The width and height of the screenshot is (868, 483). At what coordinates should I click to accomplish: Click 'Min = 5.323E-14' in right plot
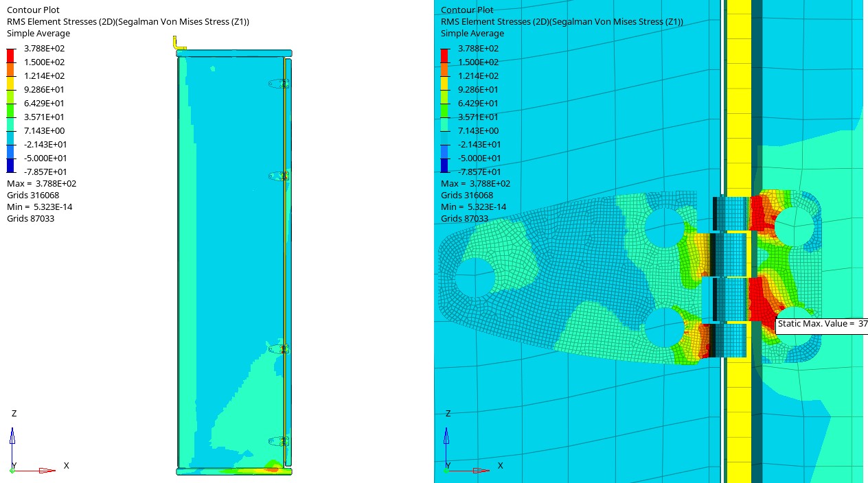(473, 207)
